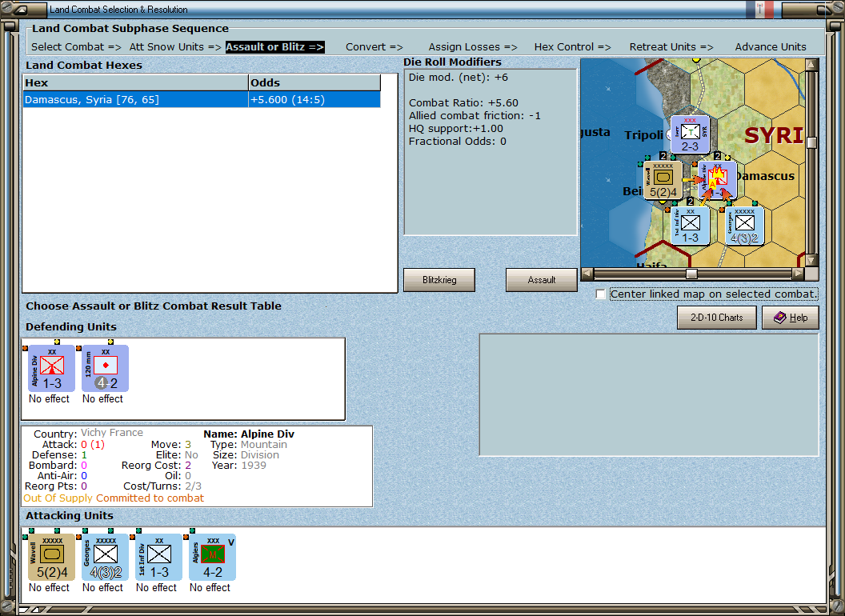The image size is (845, 616).
Task: Select Wavell HQ attacking unit counter
Action: pyautogui.click(x=51, y=558)
